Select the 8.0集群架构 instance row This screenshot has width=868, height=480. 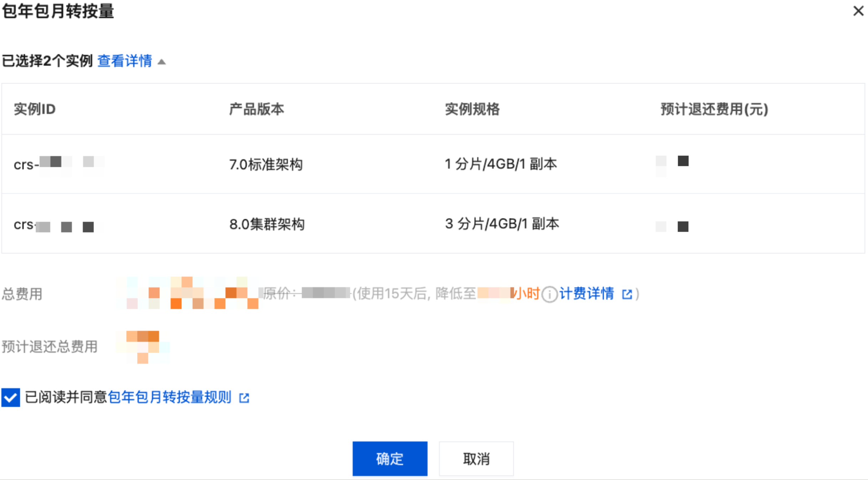(267, 224)
